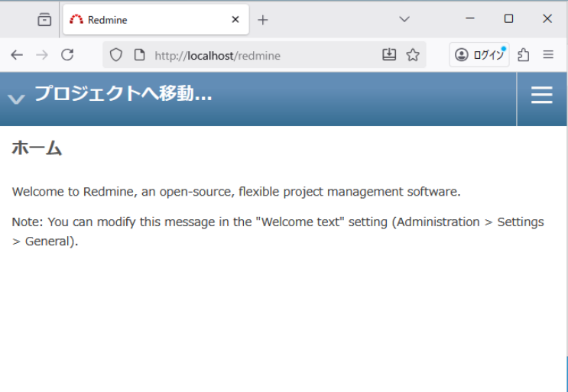Go back to the previous page
Image resolution: width=568 pixels, height=392 pixels.
17,55
